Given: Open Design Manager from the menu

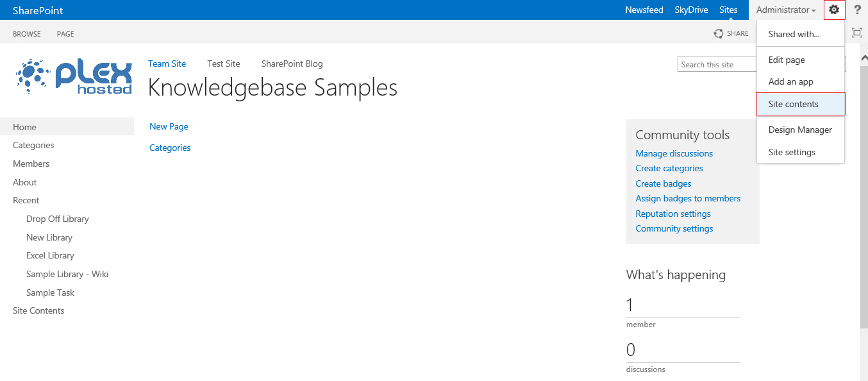Looking at the screenshot, I should pyautogui.click(x=800, y=130).
